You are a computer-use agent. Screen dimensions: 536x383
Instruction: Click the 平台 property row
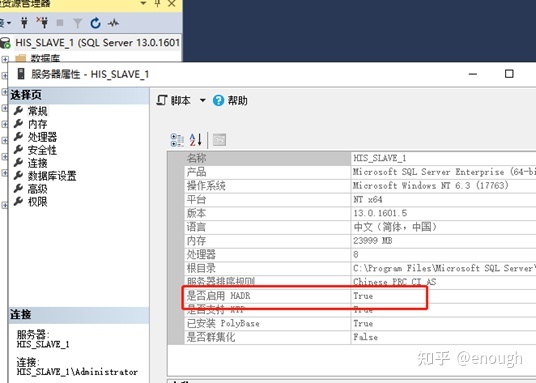tap(360, 200)
